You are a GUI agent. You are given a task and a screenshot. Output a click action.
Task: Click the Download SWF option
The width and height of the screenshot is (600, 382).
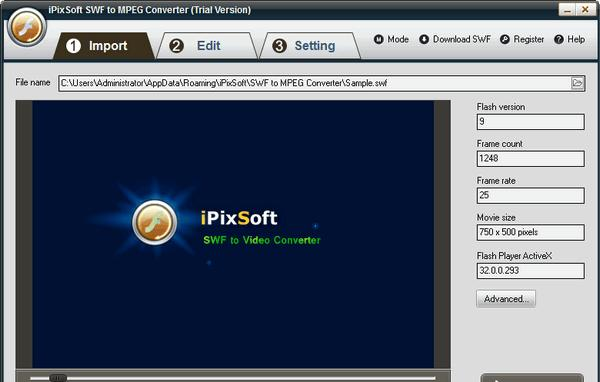tap(455, 39)
